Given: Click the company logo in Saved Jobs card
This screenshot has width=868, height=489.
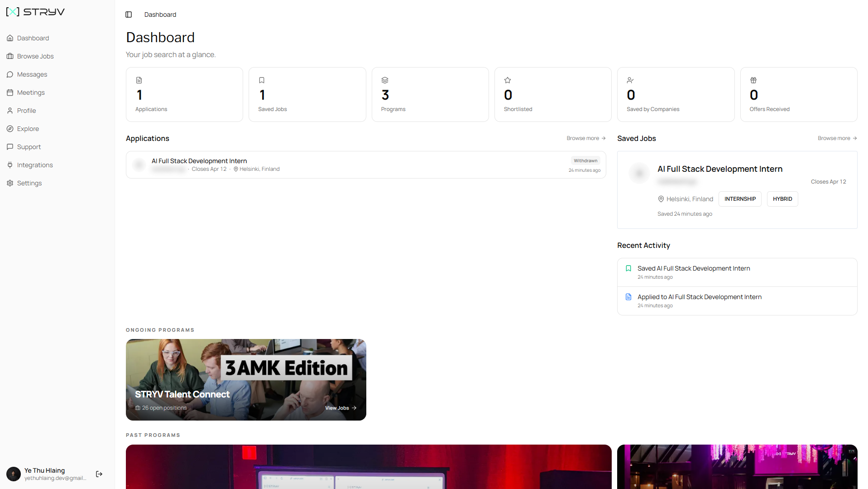Looking at the screenshot, I should (639, 173).
